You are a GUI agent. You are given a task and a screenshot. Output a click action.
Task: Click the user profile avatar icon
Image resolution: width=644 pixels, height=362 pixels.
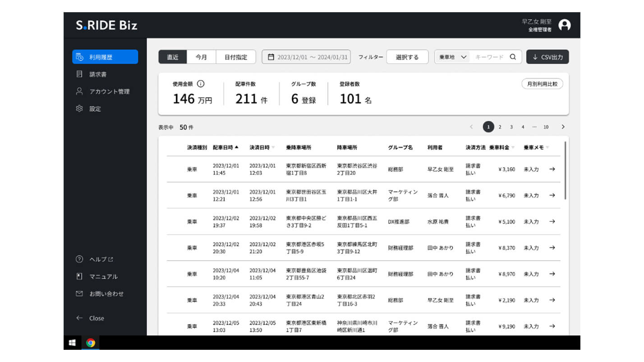[x=564, y=25]
